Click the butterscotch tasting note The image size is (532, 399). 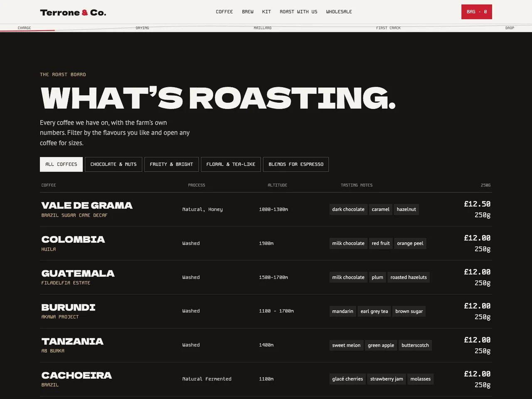pos(415,345)
